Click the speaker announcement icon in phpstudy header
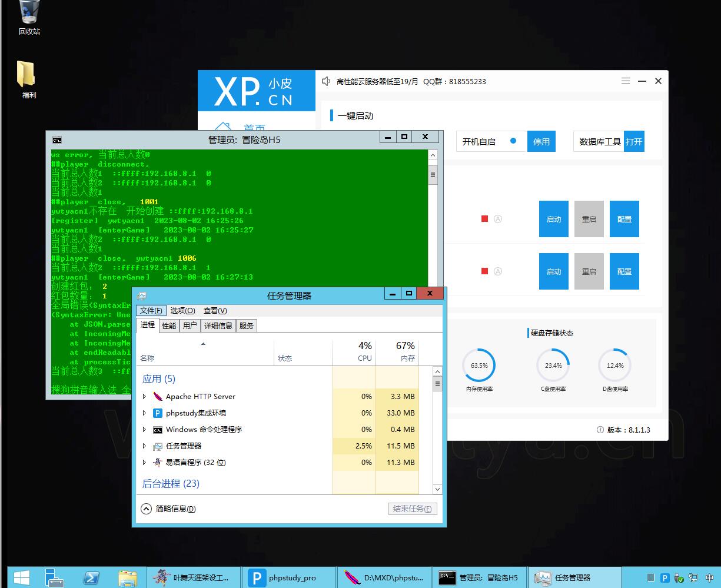 point(327,81)
